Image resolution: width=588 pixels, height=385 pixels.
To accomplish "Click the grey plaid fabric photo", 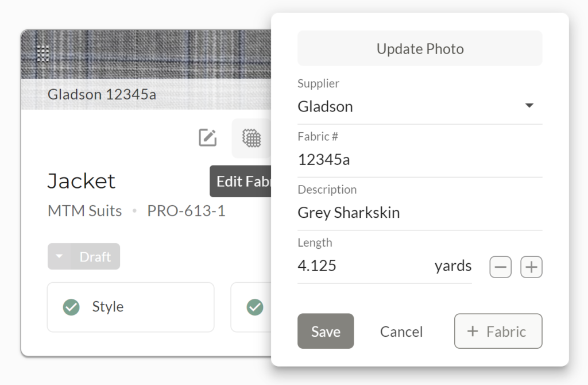I will (144, 55).
